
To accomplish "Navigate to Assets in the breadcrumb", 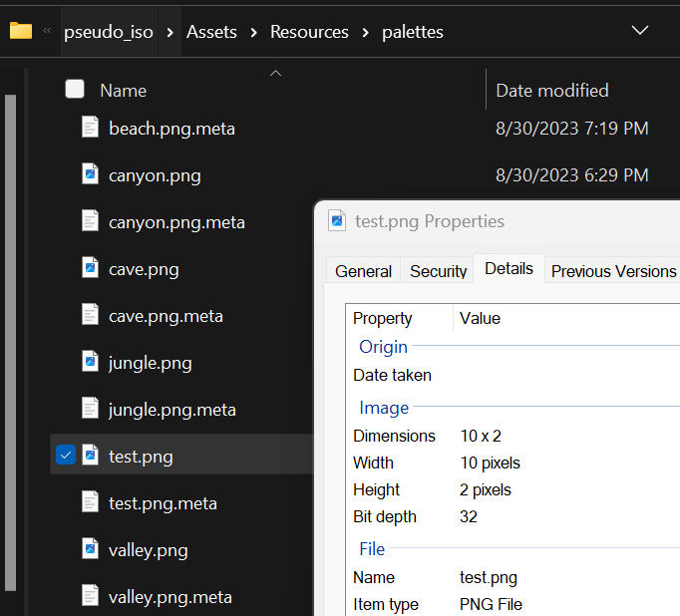I will [x=211, y=32].
